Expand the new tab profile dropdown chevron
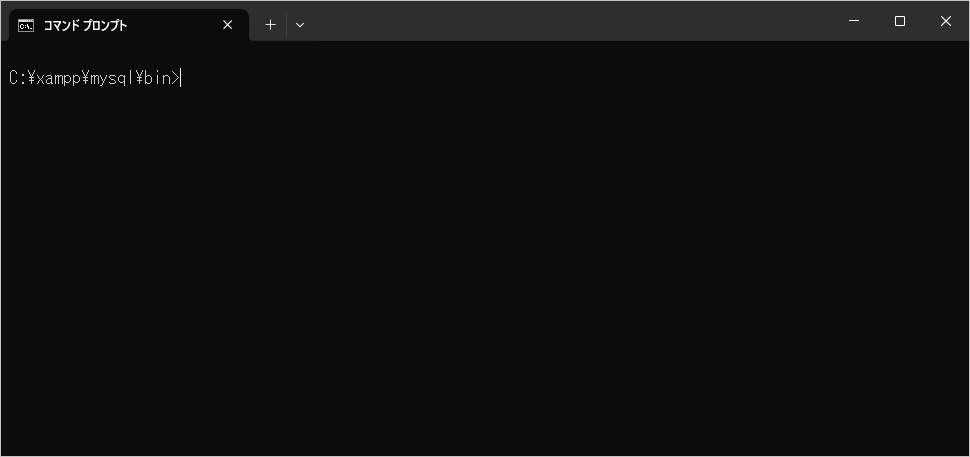 300,25
